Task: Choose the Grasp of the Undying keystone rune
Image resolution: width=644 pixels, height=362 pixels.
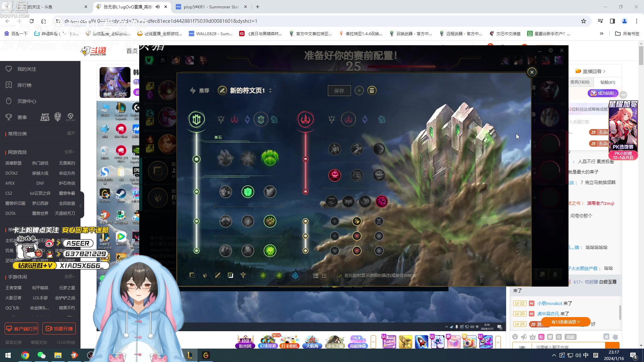Action: (225, 158)
